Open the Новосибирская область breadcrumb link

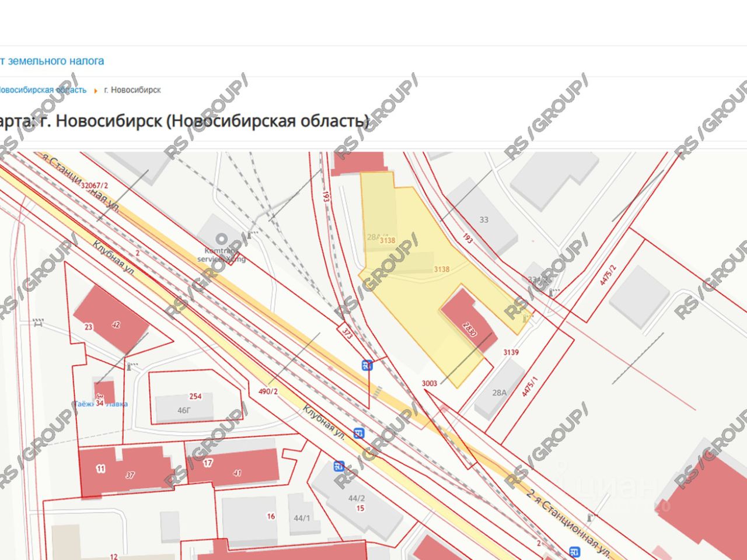click(x=42, y=90)
